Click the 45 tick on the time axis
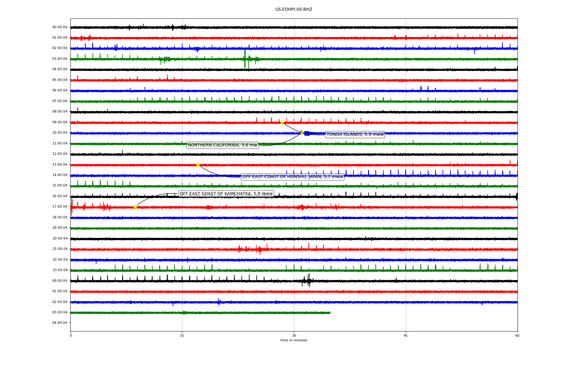The width and height of the screenshot is (588, 368). 405,335
